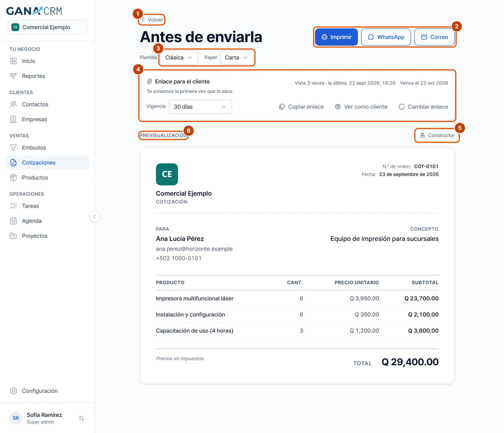
Task: Click the CE company logo in preview
Action: pyautogui.click(x=167, y=174)
